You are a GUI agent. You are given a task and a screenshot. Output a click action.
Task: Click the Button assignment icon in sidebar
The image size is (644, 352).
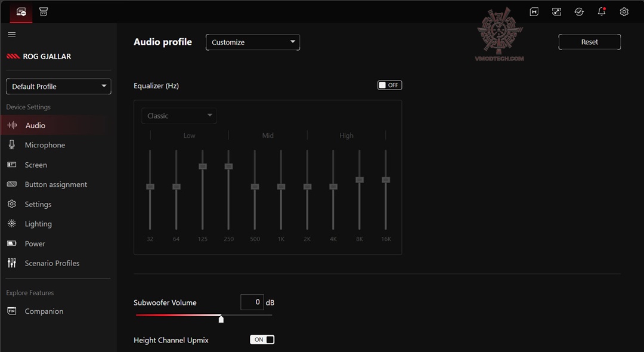tap(11, 184)
